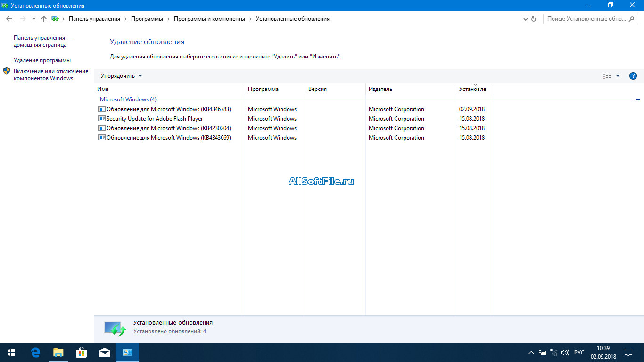
Task: Open Включение или отключение компонентов Windows
Action: [x=50, y=74]
